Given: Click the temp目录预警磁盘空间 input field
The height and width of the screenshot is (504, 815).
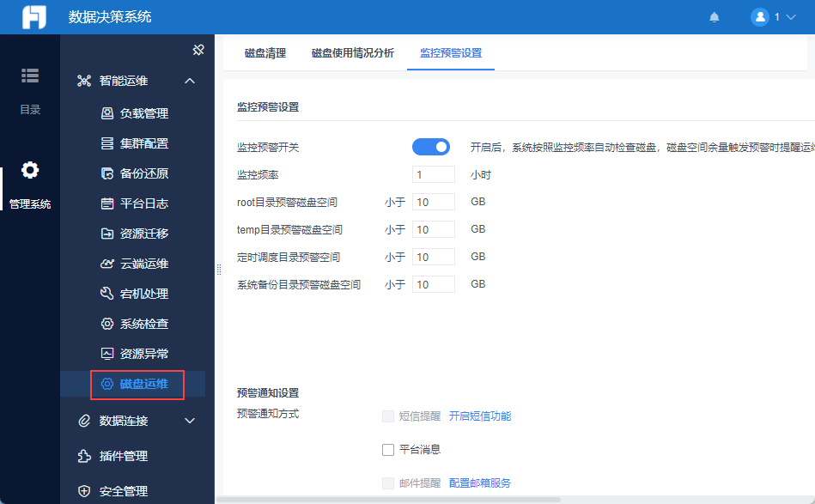Looking at the screenshot, I should [x=434, y=229].
